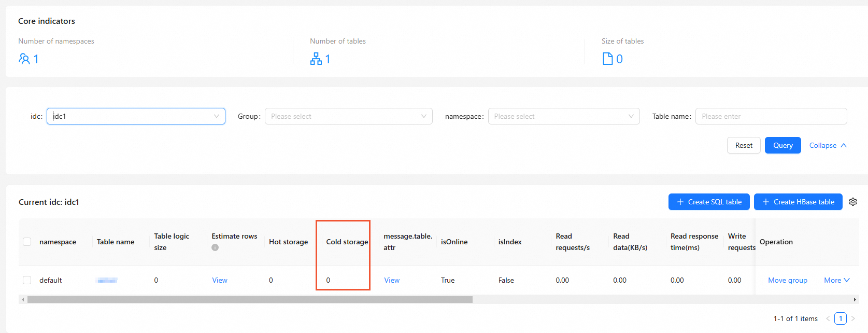Toggle the select-all header checkbox
Viewport: 868px width, 333px height.
[27, 242]
